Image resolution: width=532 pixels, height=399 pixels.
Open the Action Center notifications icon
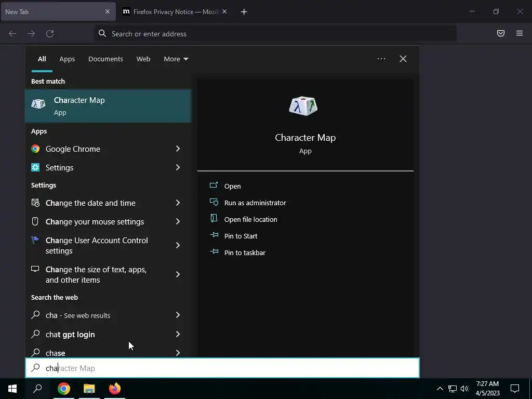pos(515,389)
